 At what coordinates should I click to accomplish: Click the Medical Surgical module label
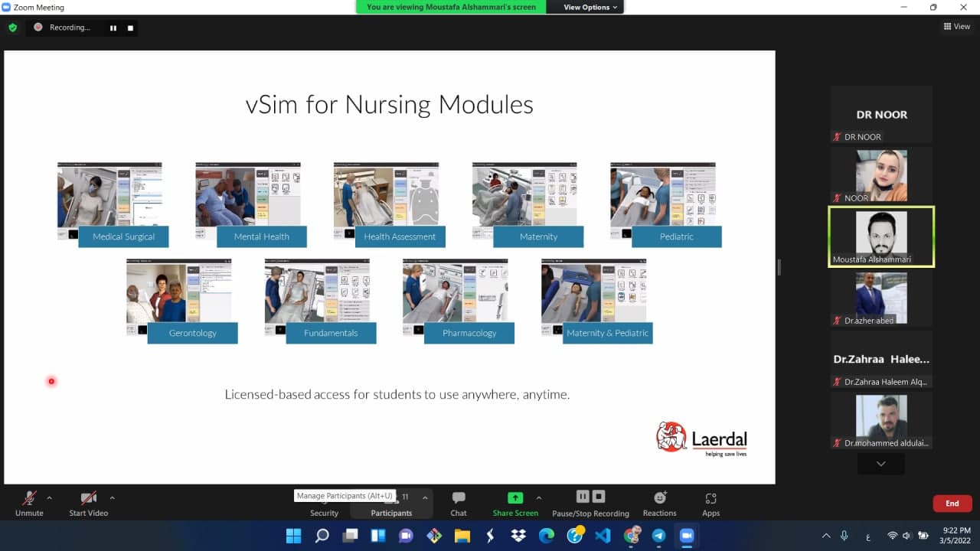click(x=123, y=236)
